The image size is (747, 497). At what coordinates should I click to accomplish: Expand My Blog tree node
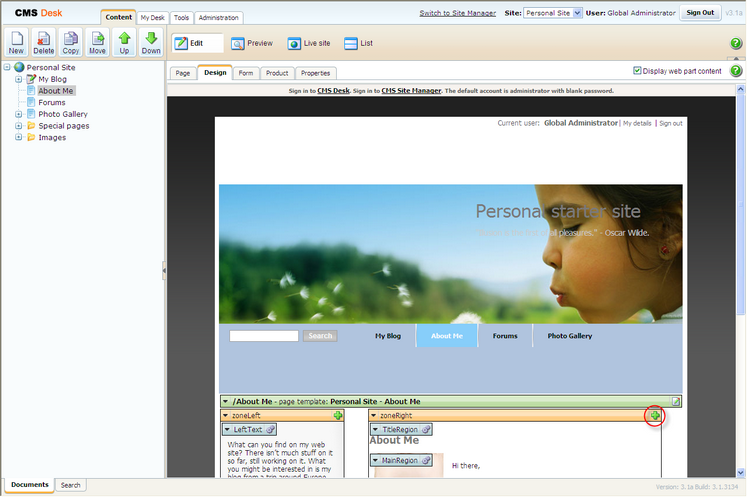point(19,79)
